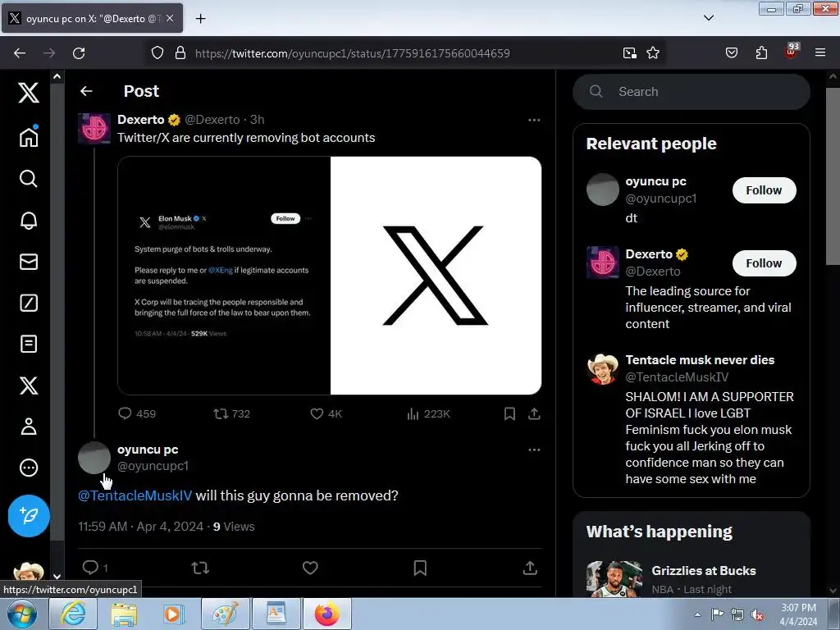The image size is (840, 630).
Task: Share the oyuncu pc post
Action: (530, 568)
